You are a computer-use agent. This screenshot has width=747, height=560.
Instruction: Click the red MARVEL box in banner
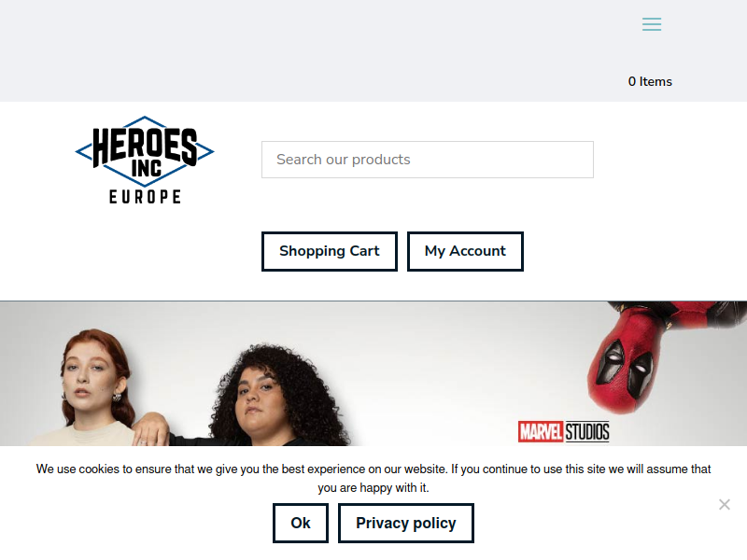tap(541, 432)
